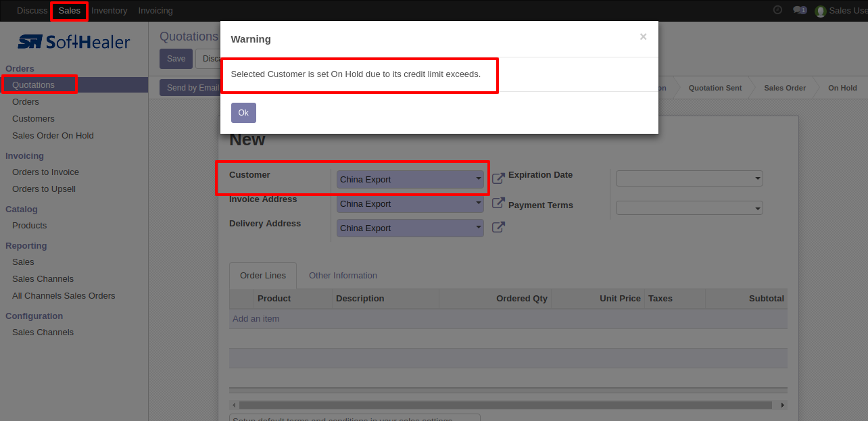Open Orders to Upsell
This screenshot has width=868, height=421.
pos(44,189)
